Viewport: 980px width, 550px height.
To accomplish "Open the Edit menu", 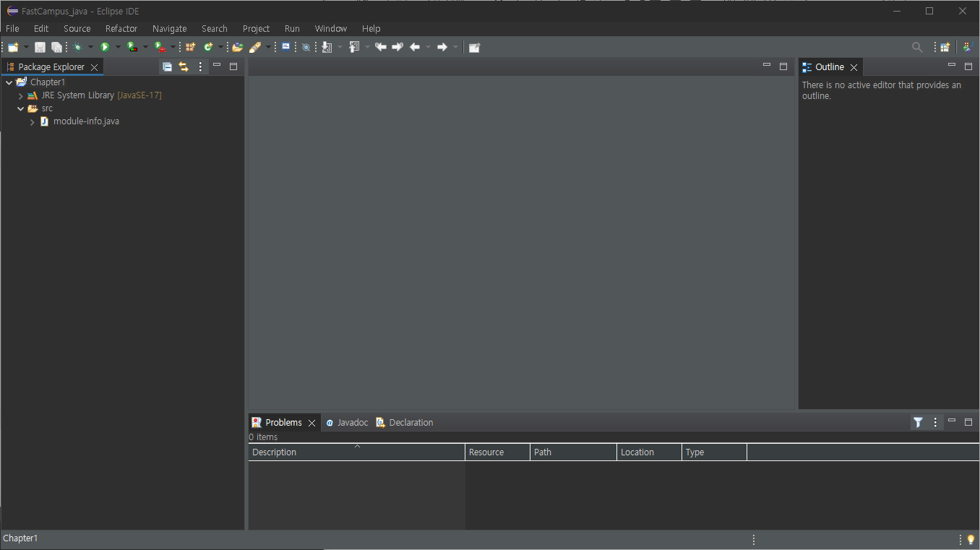I will [41, 29].
